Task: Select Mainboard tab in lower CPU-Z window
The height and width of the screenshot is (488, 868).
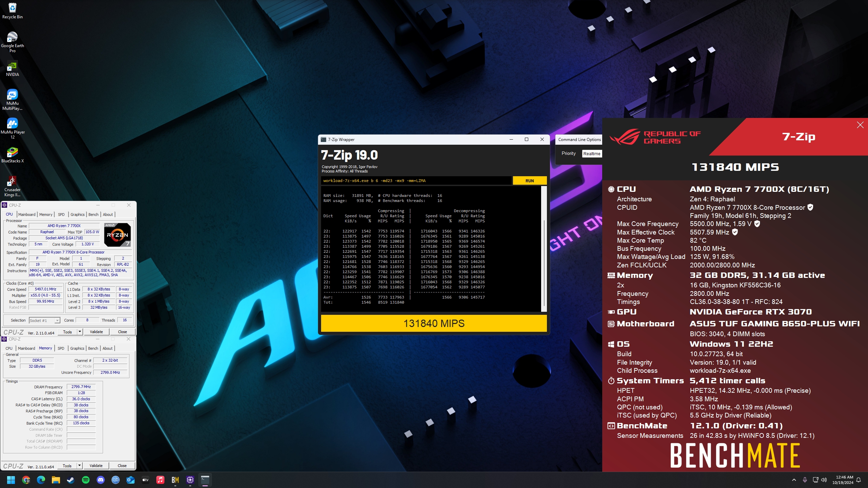Action: pos(26,348)
